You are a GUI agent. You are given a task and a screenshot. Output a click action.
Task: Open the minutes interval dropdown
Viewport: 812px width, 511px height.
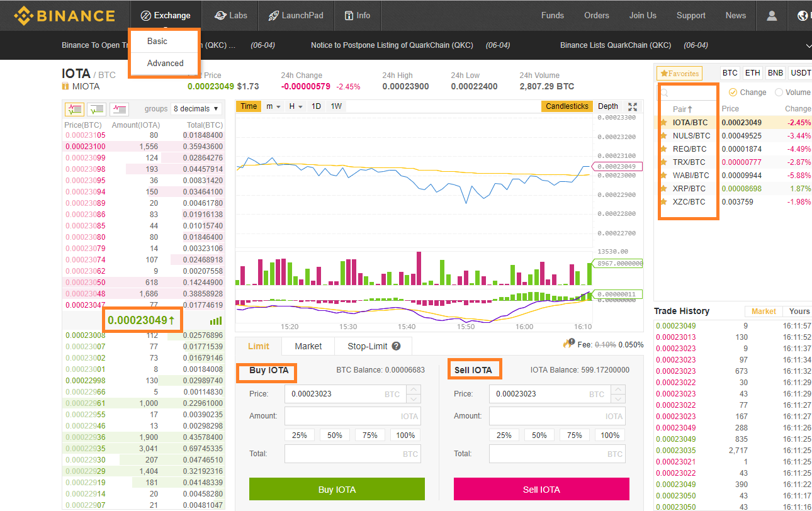(x=273, y=106)
